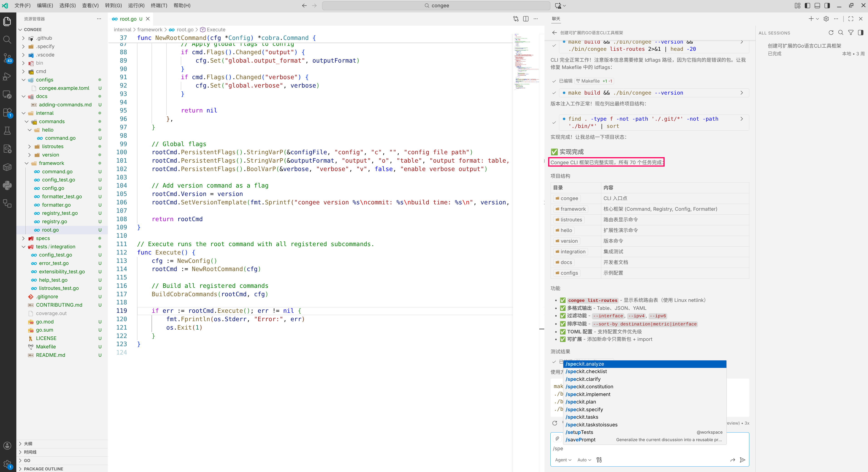
Task: Open the Testing flask view
Action: coord(7,131)
